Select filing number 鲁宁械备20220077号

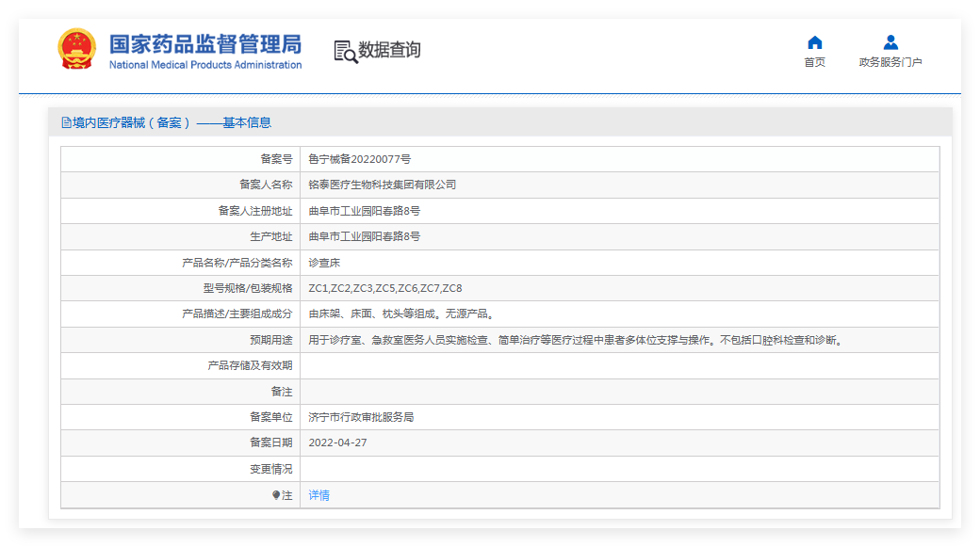tap(359, 159)
